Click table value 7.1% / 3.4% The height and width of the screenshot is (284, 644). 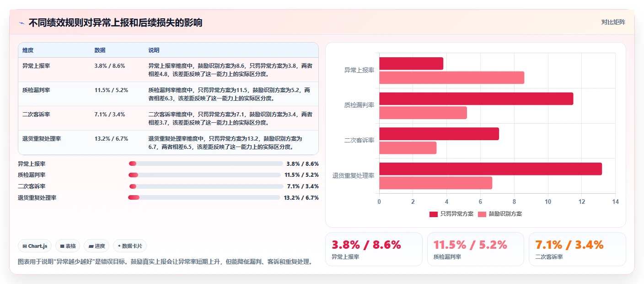pos(109,115)
